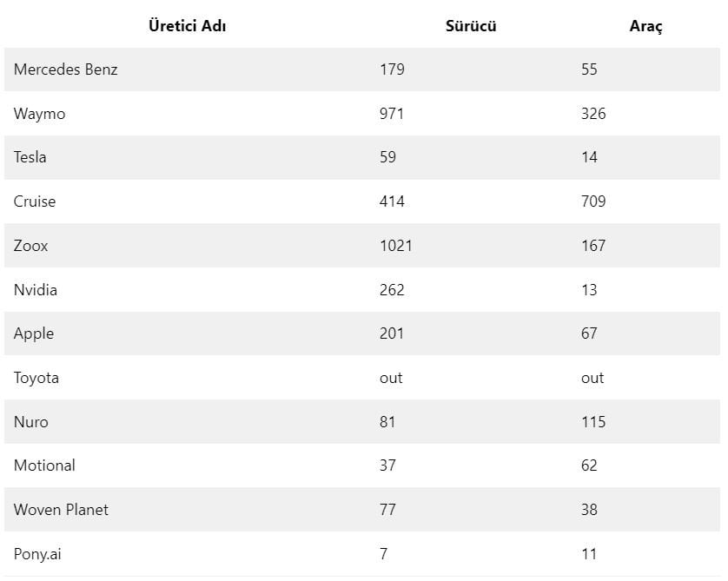Click the Woven Planet row name
728x581 pixels.
tap(61, 510)
